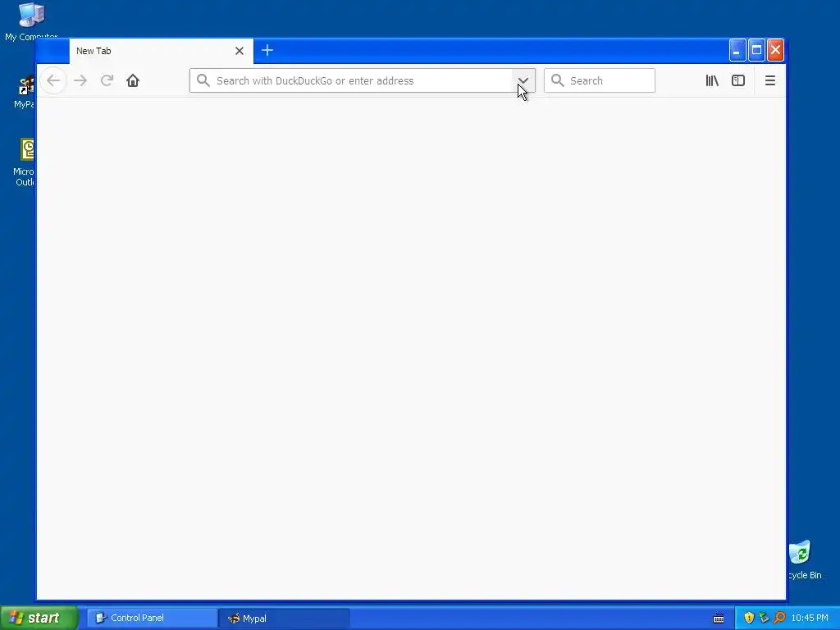Viewport: 840px width, 630px height.
Task: Click the safely remove hardware tray icon
Action: pos(765,619)
